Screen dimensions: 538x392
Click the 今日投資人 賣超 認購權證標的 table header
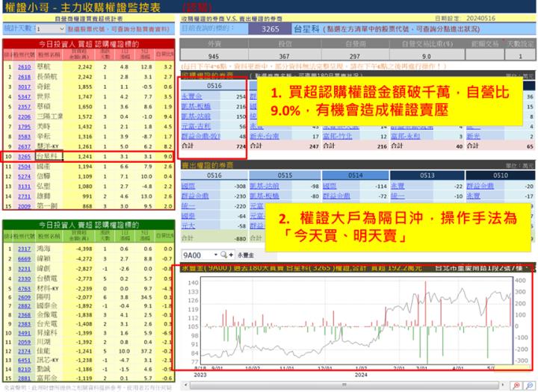click(88, 225)
